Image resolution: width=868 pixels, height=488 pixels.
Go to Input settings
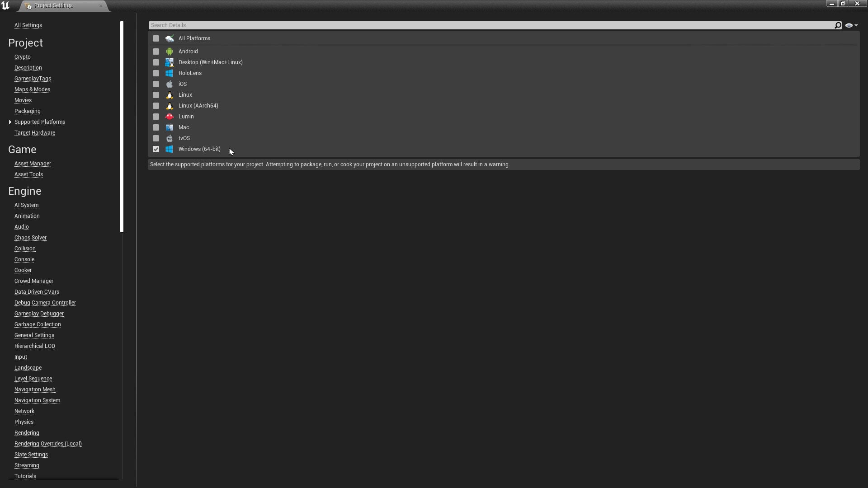click(x=21, y=357)
